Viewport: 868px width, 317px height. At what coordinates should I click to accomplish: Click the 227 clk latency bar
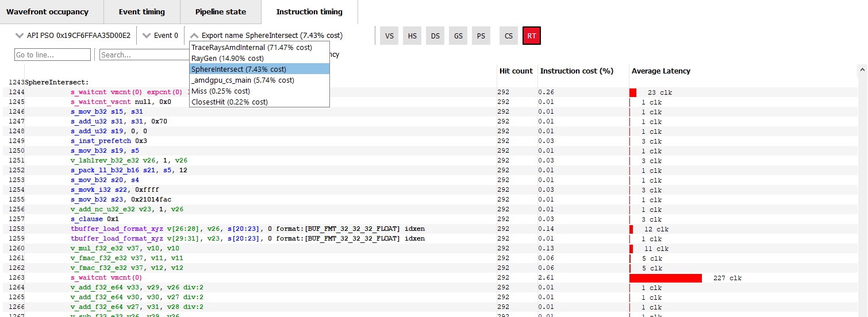[x=666, y=278]
